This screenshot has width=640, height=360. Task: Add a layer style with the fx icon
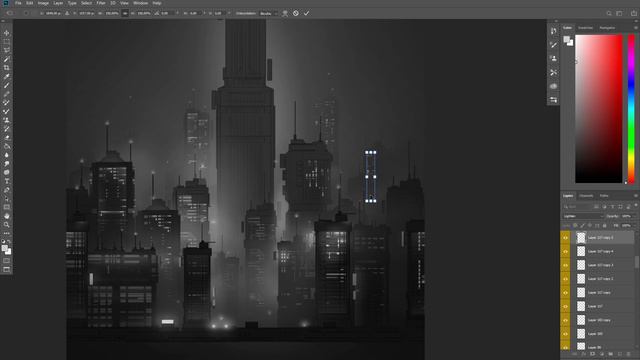(x=583, y=354)
